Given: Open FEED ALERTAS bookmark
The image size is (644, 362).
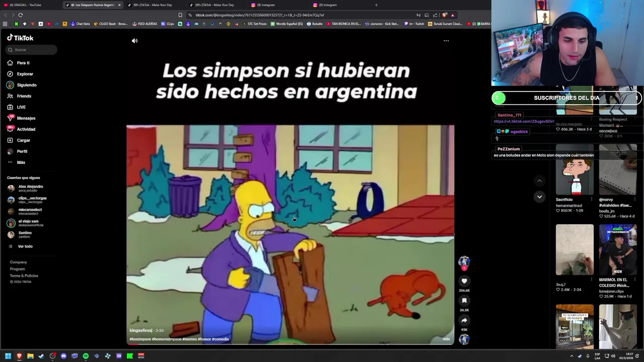Looking at the screenshot, I should point(145,24).
